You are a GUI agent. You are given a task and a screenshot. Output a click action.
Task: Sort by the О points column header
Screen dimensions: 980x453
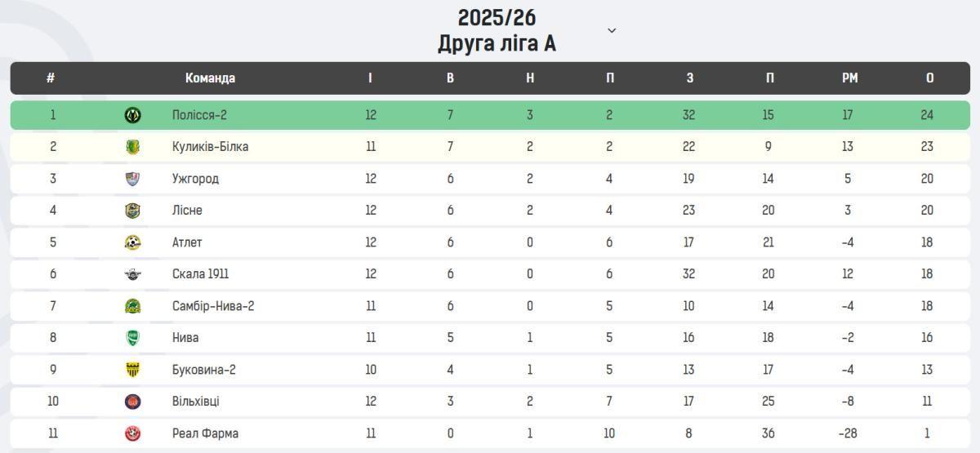coord(929,78)
